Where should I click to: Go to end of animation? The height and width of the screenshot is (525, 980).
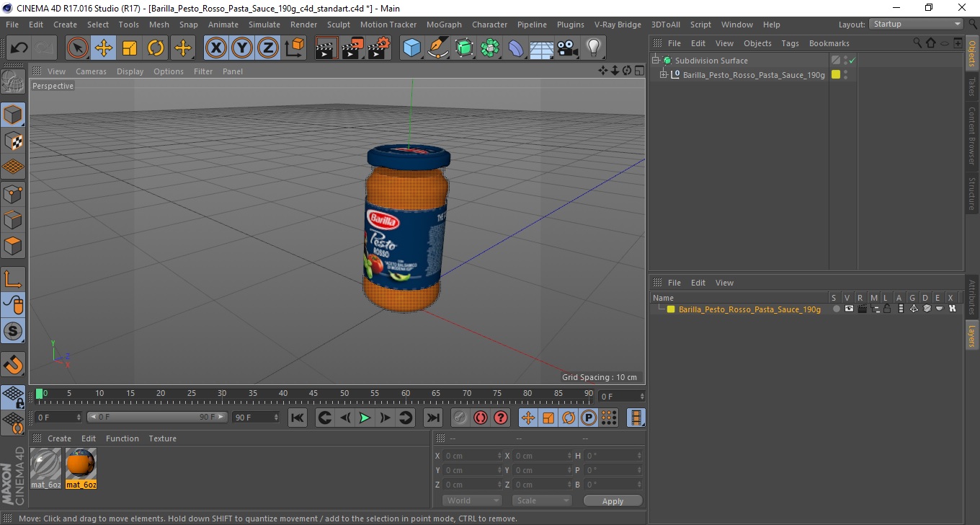[x=432, y=418]
